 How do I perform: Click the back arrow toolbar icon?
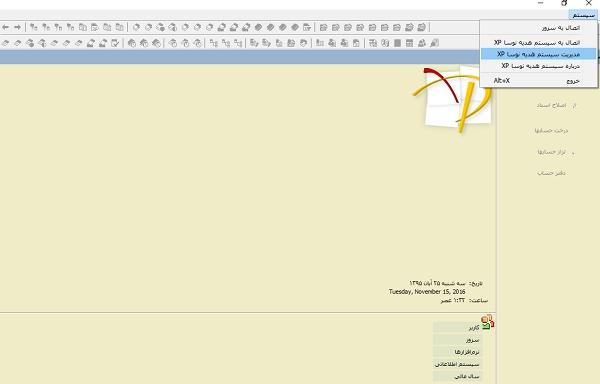point(6,27)
